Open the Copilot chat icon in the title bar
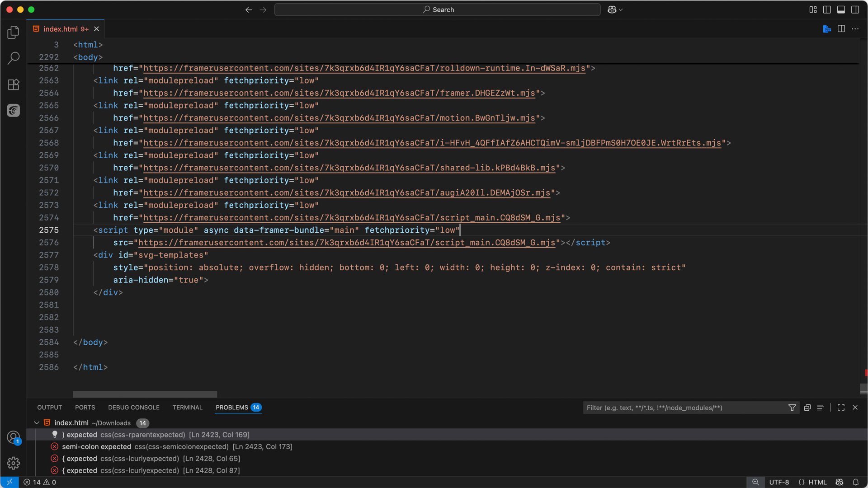This screenshot has height=488, width=868. tap(612, 9)
